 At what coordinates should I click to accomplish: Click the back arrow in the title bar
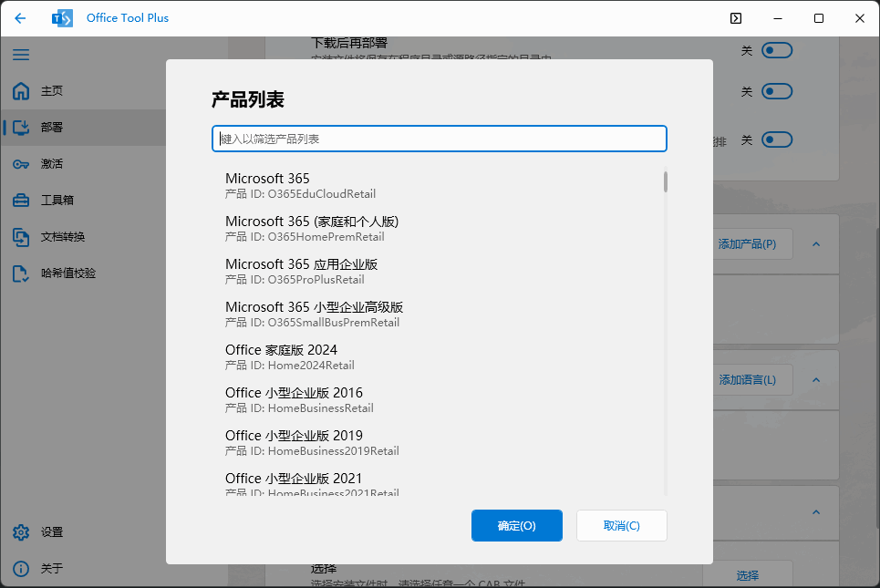click(x=20, y=17)
